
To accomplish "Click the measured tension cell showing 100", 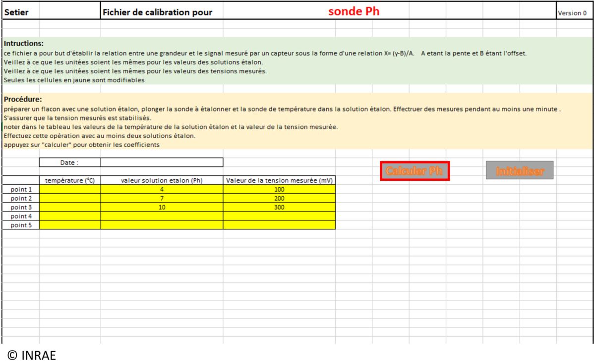I will click(279, 189).
